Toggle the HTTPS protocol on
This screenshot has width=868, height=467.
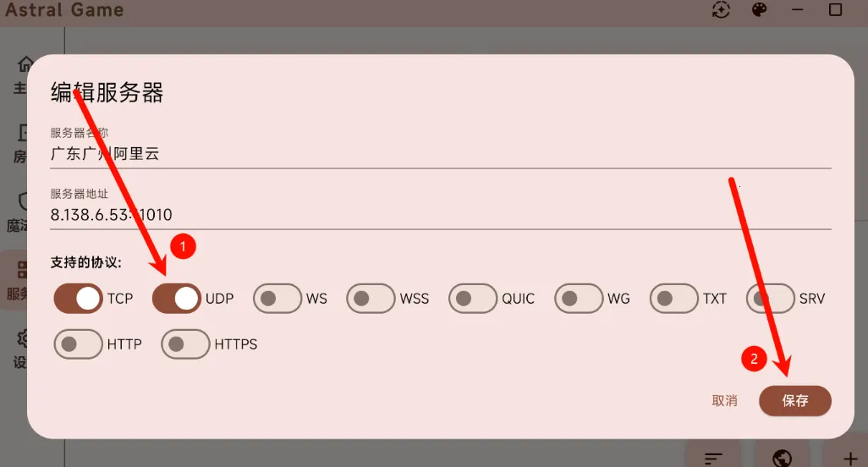point(185,344)
